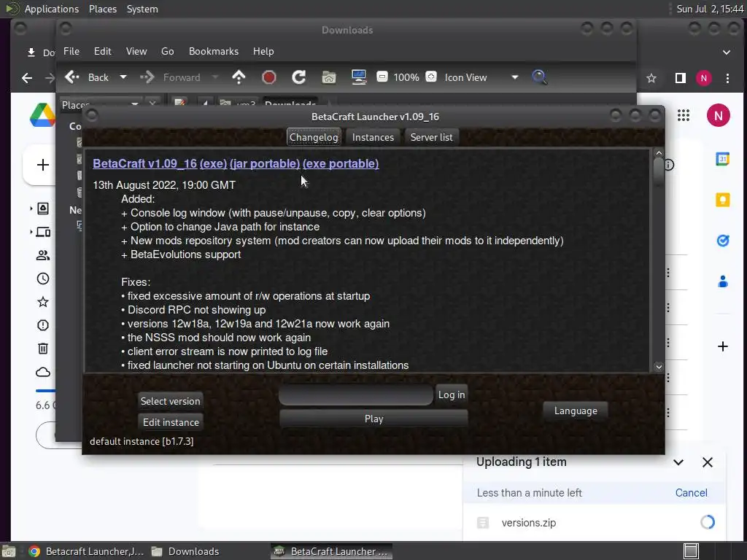Click New plus button in Drive

click(43, 165)
